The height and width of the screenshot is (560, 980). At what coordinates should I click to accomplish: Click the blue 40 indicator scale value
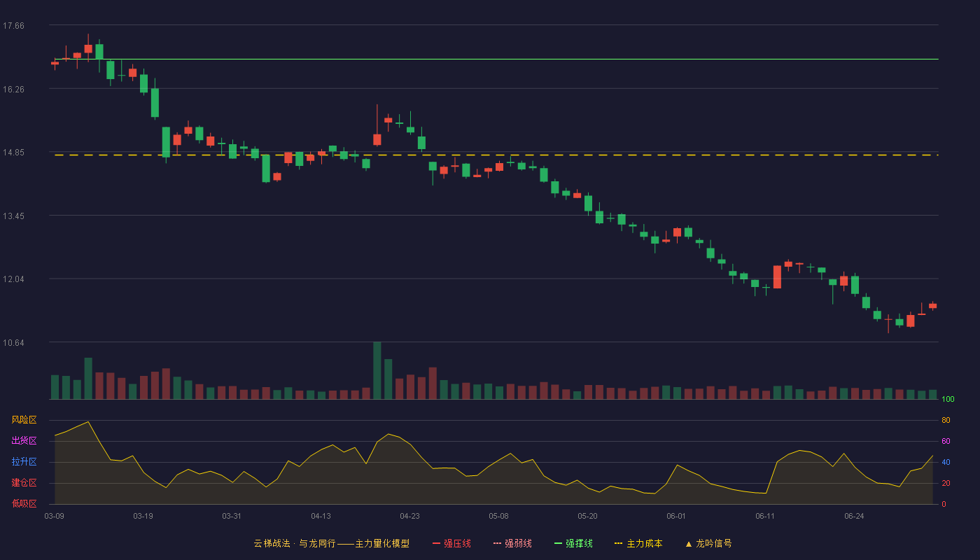pyautogui.click(x=946, y=462)
